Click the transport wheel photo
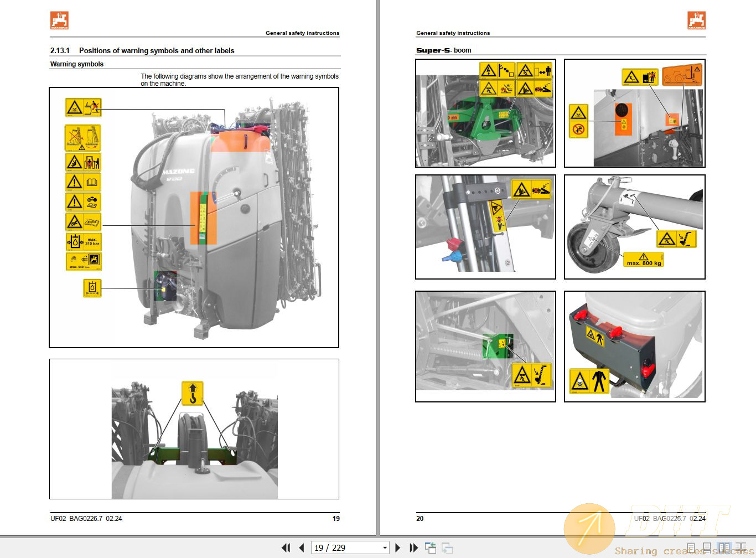The width and height of the screenshot is (756, 558). click(x=635, y=227)
